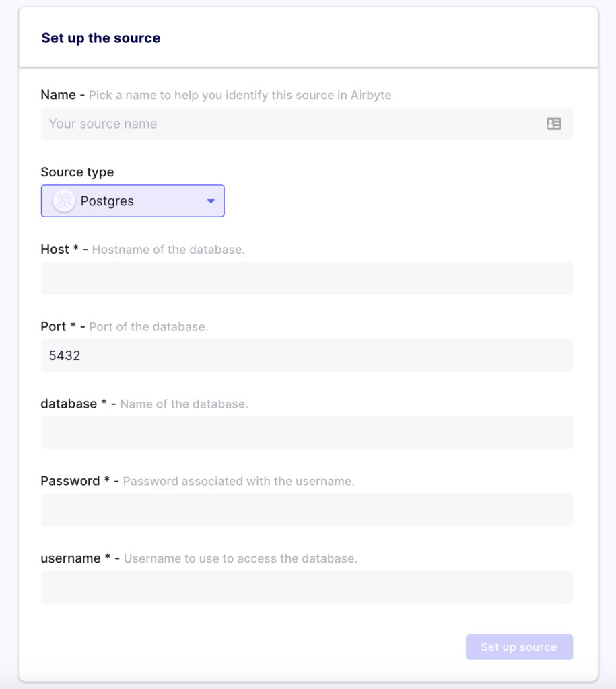Image resolution: width=616 pixels, height=689 pixels.
Task: Click inside the Password input field
Action: 306,510
